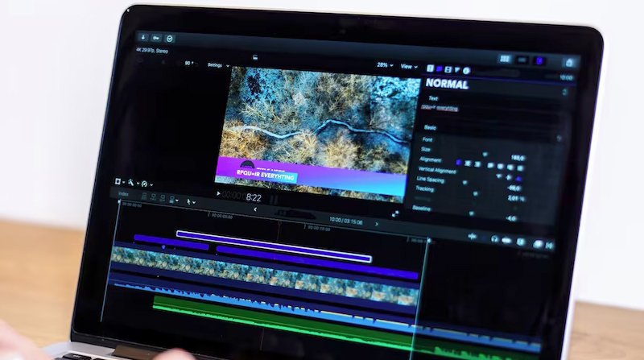Open the 28% zoom level dropdown
This screenshot has width=644, height=360.
tap(383, 65)
